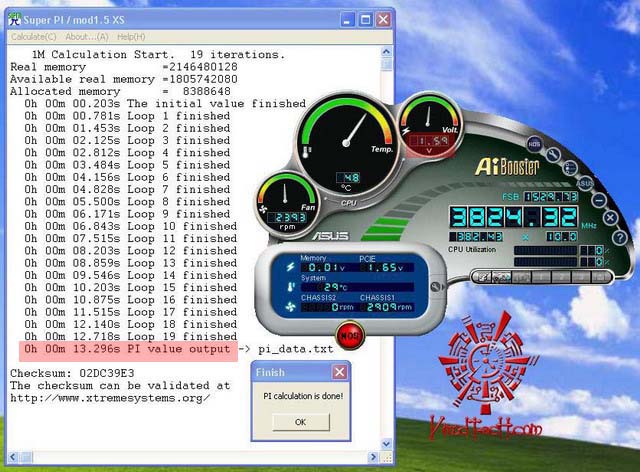Click the Super PI / mod1.5 XS title bar
This screenshot has width=640, height=472.
tap(200, 20)
